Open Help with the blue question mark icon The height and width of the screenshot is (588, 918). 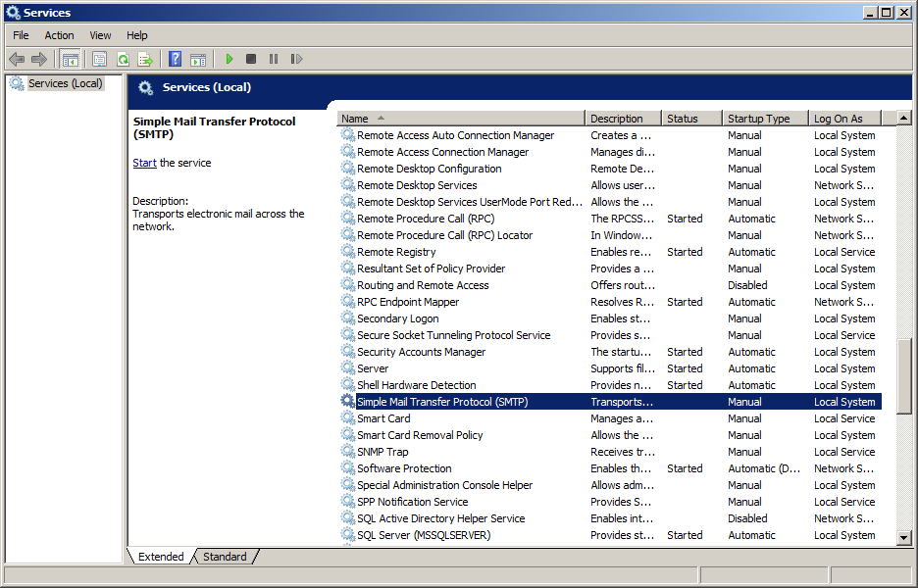tap(175, 60)
